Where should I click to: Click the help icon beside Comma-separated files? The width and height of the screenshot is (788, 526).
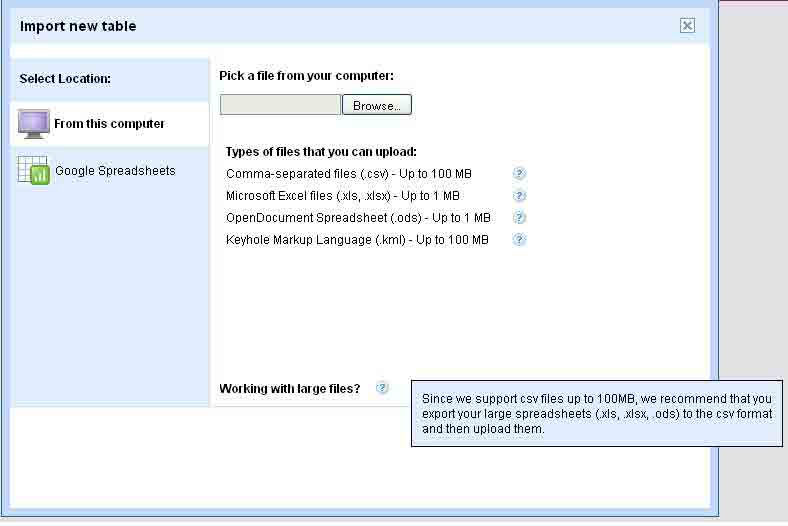[x=519, y=173]
